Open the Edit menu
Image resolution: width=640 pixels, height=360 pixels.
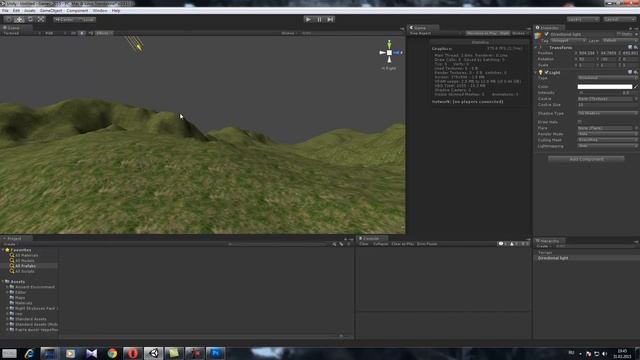point(16,11)
